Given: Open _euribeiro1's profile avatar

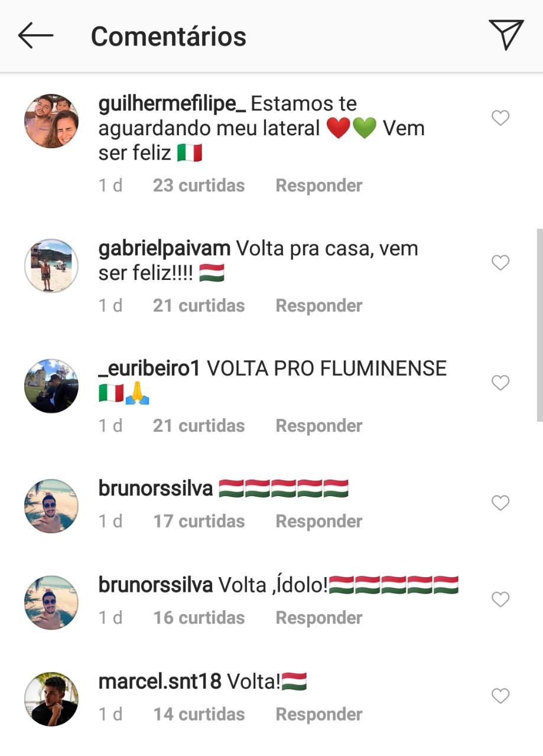Looking at the screenshot, I should [51, 386].
